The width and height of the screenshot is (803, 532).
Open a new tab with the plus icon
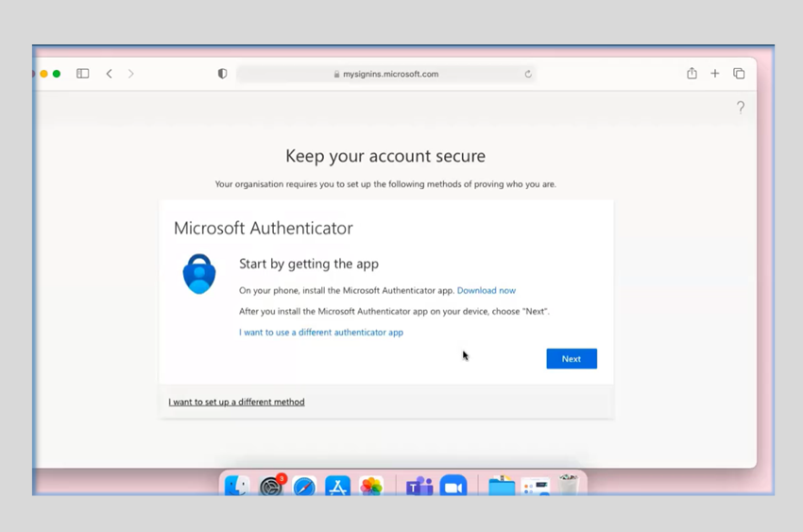(715, 74)
